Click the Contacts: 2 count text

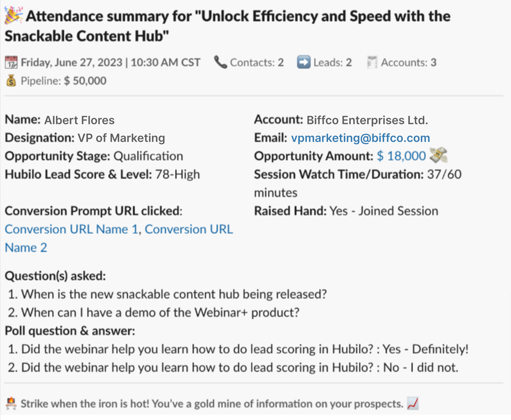(x=257, y=62)
